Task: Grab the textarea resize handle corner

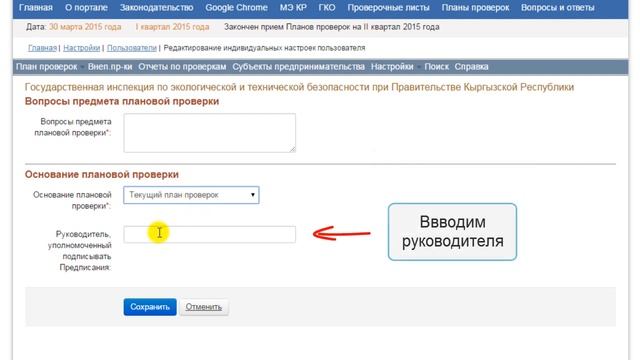Action: tap(292, 149)
